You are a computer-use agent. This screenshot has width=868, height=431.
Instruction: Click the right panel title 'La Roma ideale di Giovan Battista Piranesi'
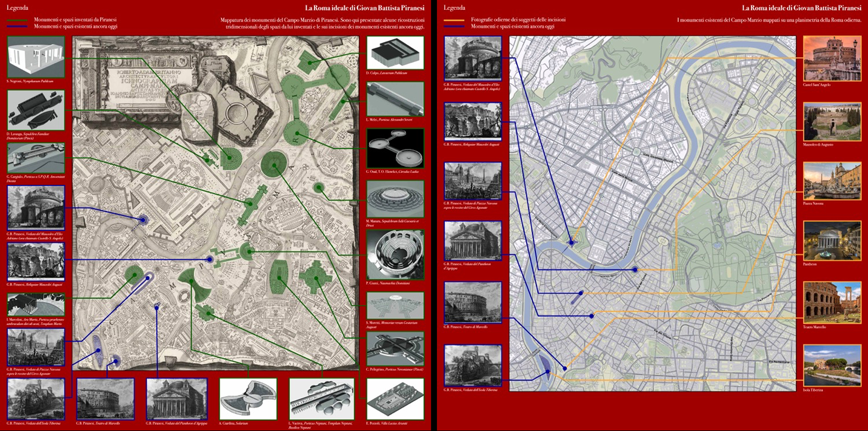point(802,8)
